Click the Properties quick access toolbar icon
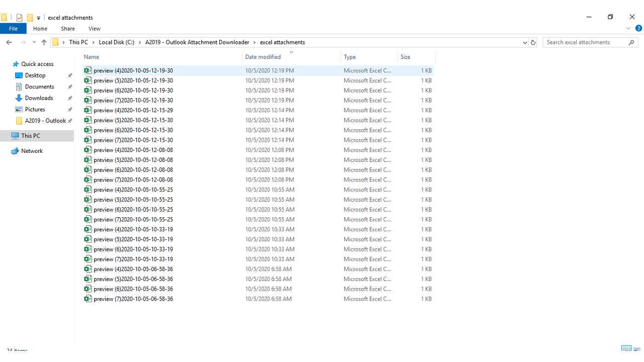The height and width of the screenshot is (362, 644). [20, 18]
